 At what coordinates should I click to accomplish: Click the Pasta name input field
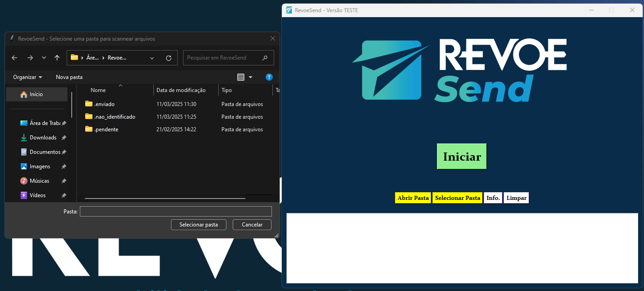176,211
